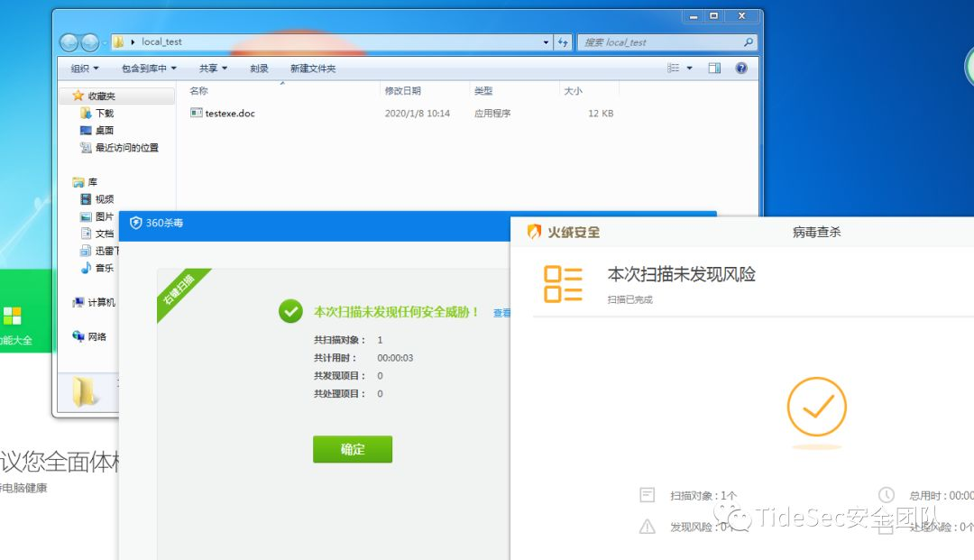Click the green 确定 button in 360杀毒
Image resolution: width=974 pixels, height=560 pixels.
[x=353, y=449]
